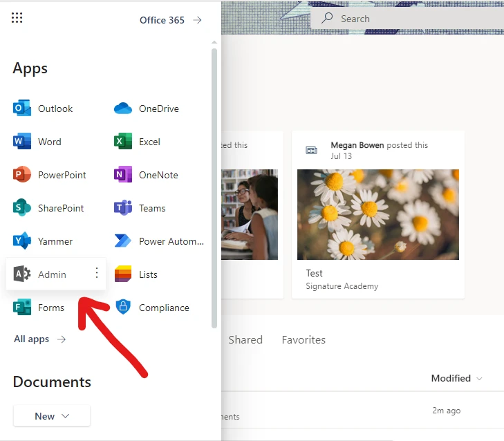Open Power Automate app

(x=159, y=241)
